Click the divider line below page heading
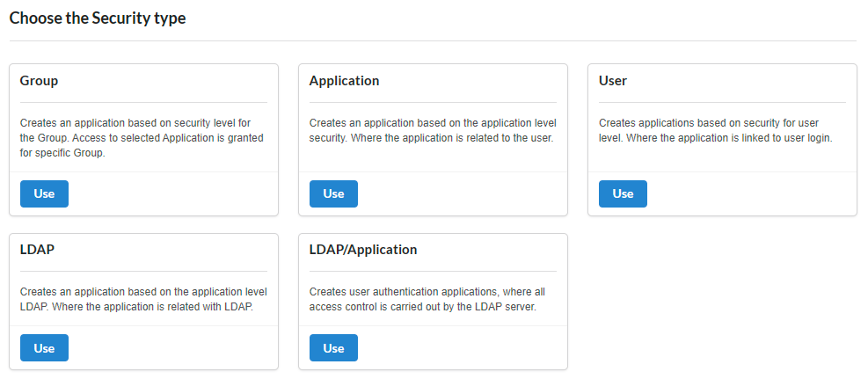This screenshot has height=379, width=868. click(433, 40)
